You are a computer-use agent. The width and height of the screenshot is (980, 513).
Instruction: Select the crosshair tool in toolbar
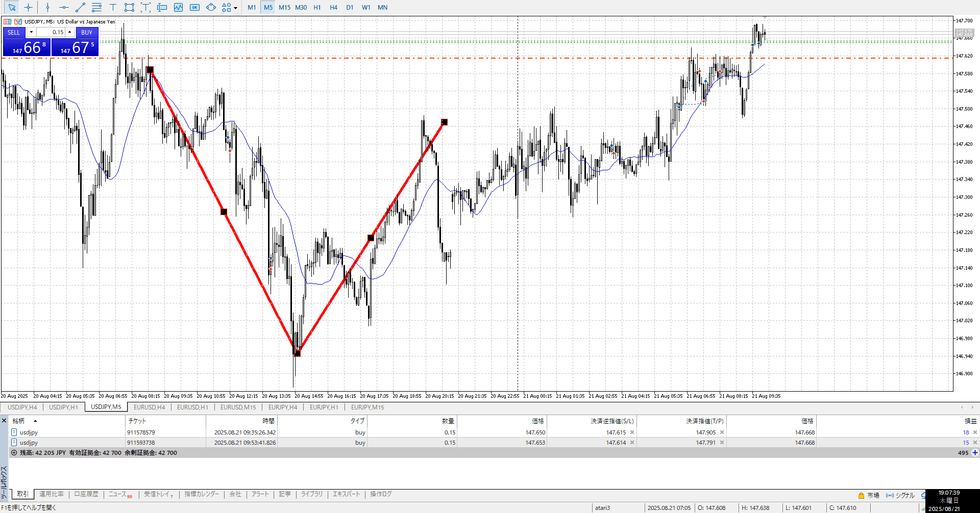coord(28,8)
